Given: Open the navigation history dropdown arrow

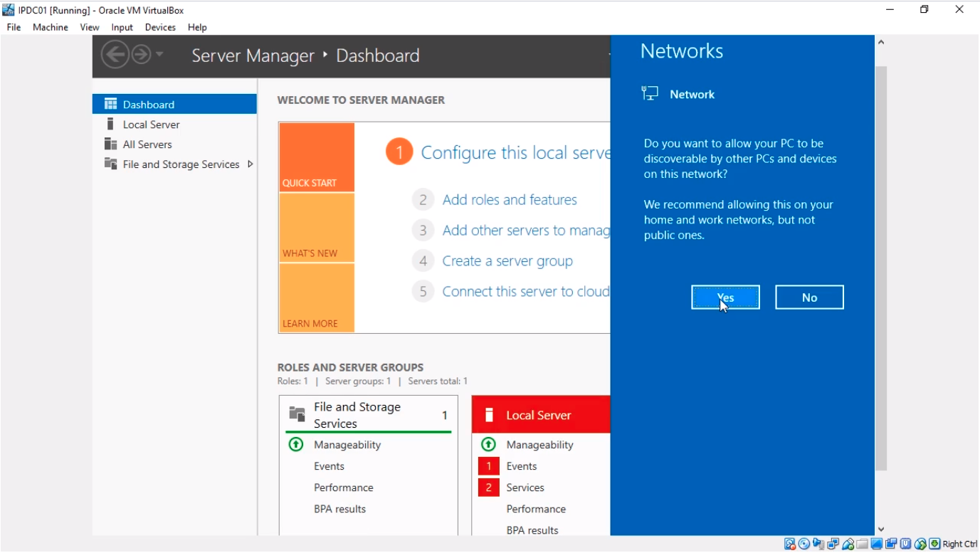Looking at the screenshot, I should [x=159, y=55].
